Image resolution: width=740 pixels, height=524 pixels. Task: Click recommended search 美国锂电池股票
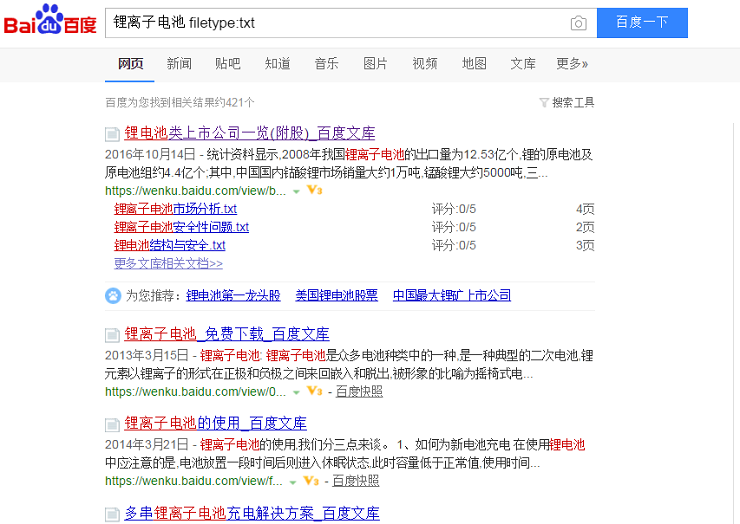[336, 296]
